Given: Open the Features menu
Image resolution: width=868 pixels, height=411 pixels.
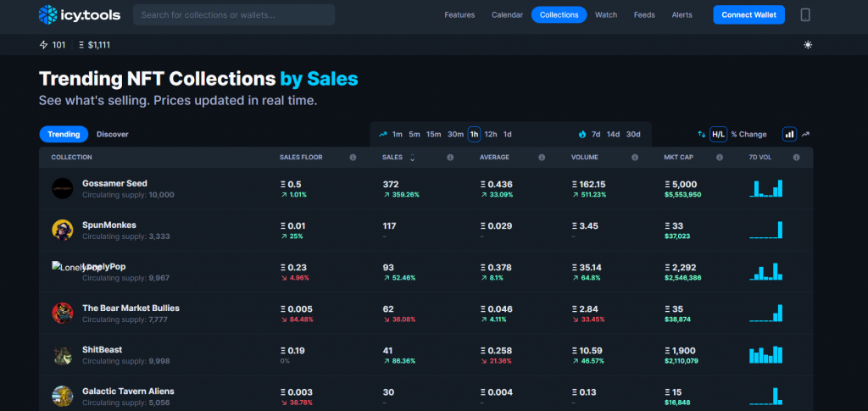Looking at the screenshot, I should click(x=459, y=15).
